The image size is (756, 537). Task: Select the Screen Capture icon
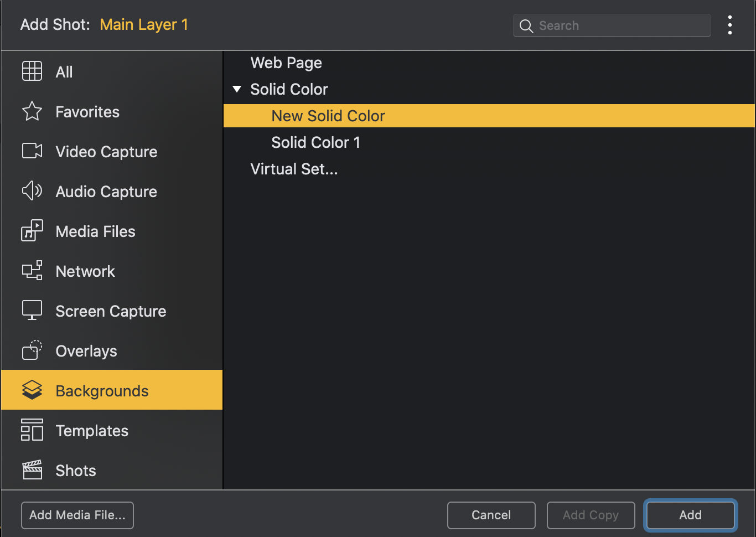coord(32,311)
